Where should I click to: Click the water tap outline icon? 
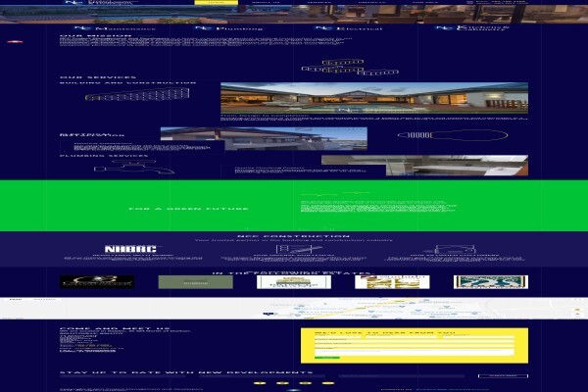(x=134, y=168)
